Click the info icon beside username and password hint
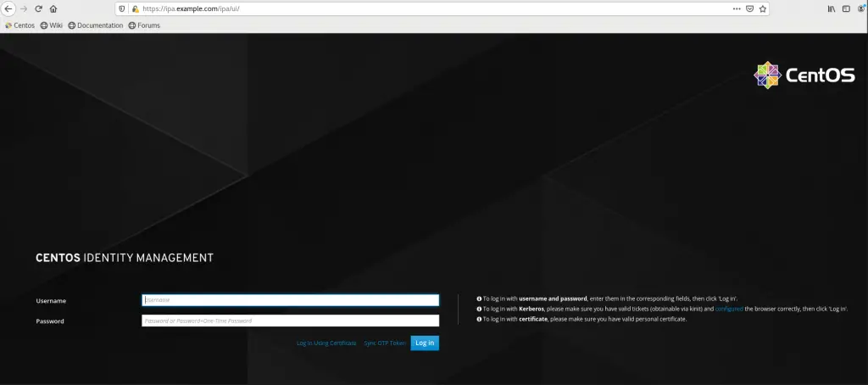Screen dimensions: 868x385 [479, 299]
